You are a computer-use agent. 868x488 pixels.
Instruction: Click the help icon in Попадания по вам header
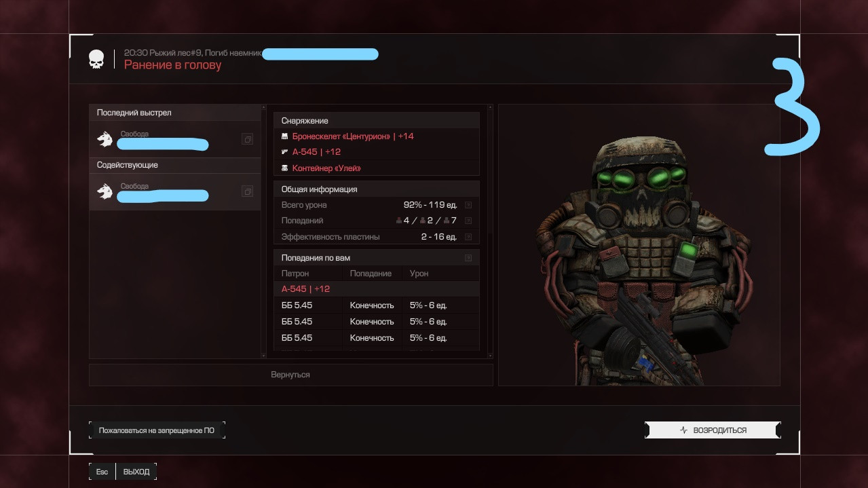tap(468, 258)
